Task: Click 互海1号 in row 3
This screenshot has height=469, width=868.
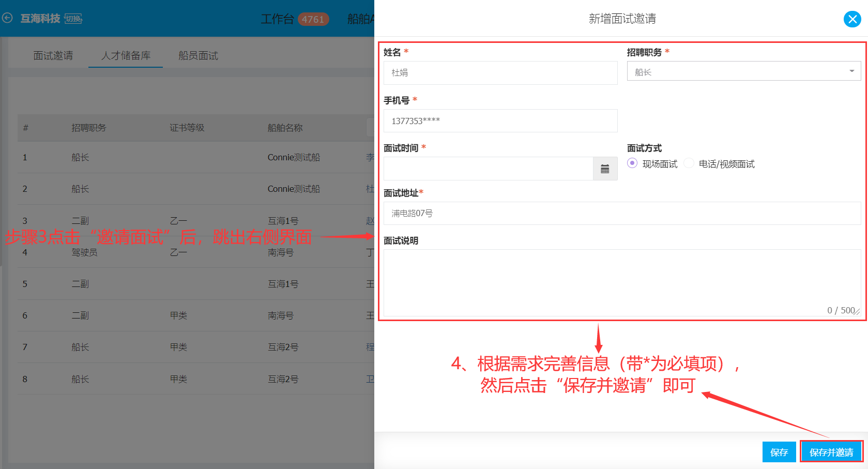Action: point(283,221)
